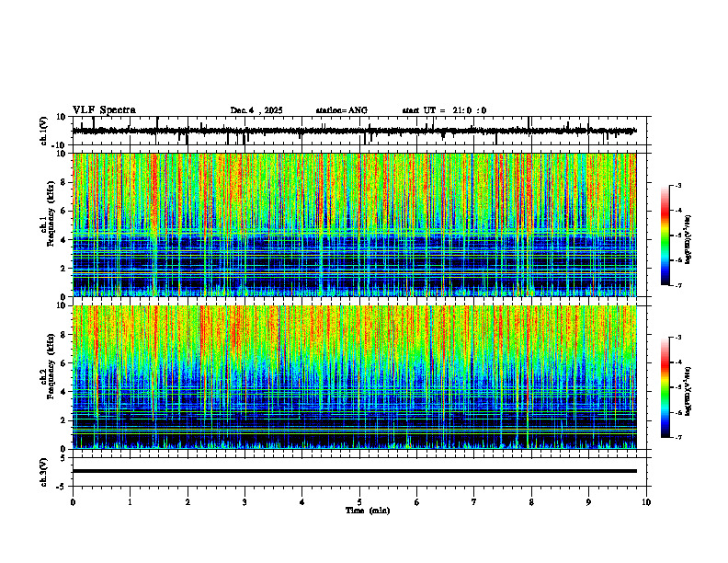
Task: Click the time axis tick label "3"
Action: tap(245, 502)
